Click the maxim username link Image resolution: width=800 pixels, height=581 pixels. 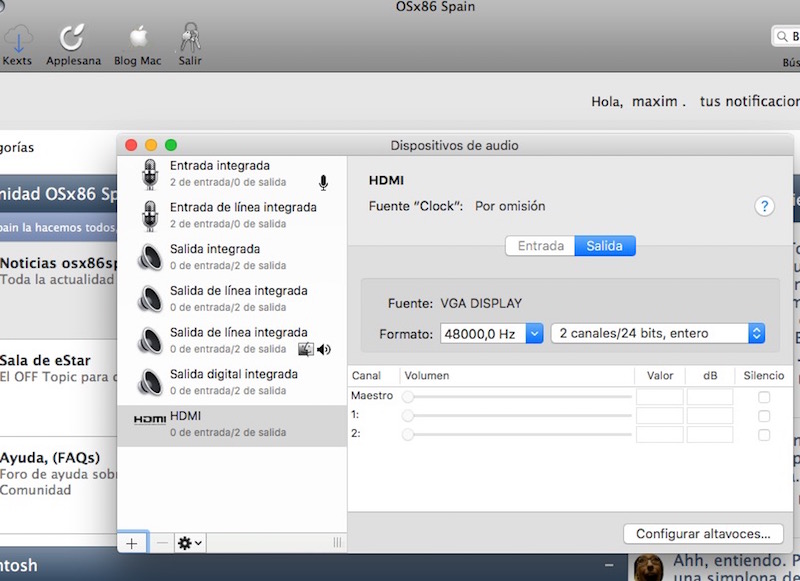[655, 102]
